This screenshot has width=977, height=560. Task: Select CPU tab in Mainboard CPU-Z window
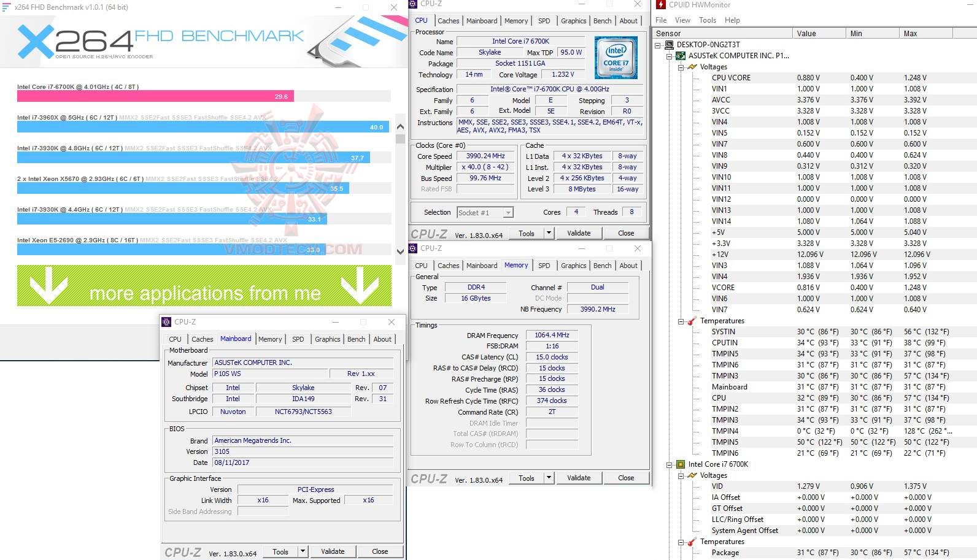click(175, 339)
